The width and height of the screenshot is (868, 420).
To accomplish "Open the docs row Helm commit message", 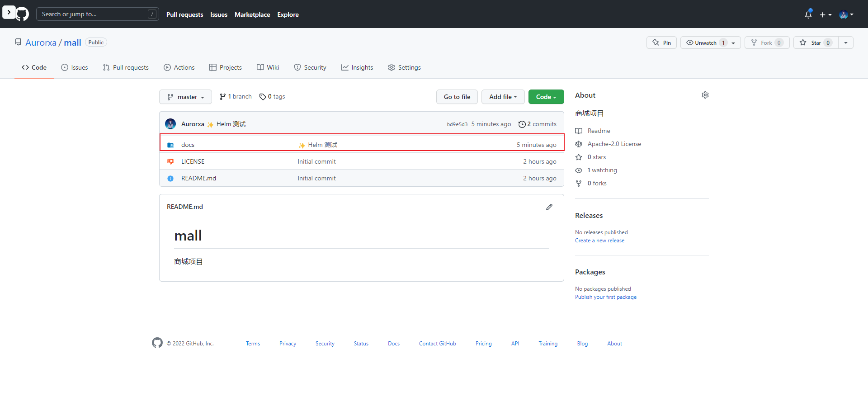I will 318,145.
